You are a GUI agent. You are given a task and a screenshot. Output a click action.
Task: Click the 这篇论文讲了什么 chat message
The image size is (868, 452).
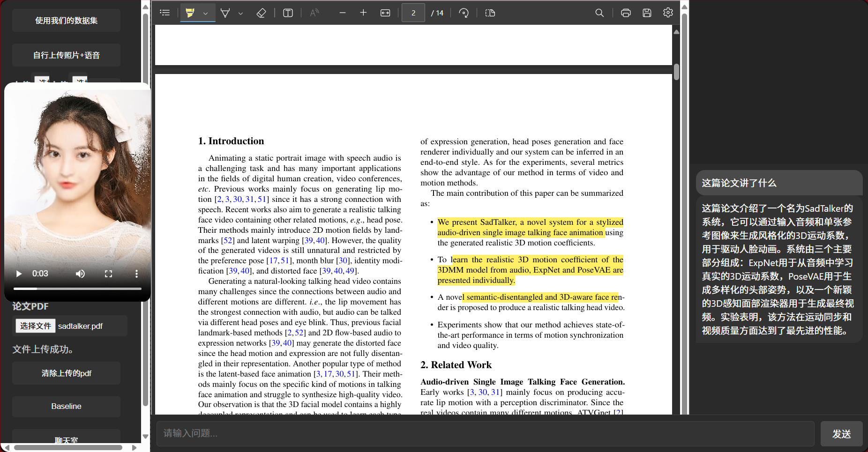739,183
